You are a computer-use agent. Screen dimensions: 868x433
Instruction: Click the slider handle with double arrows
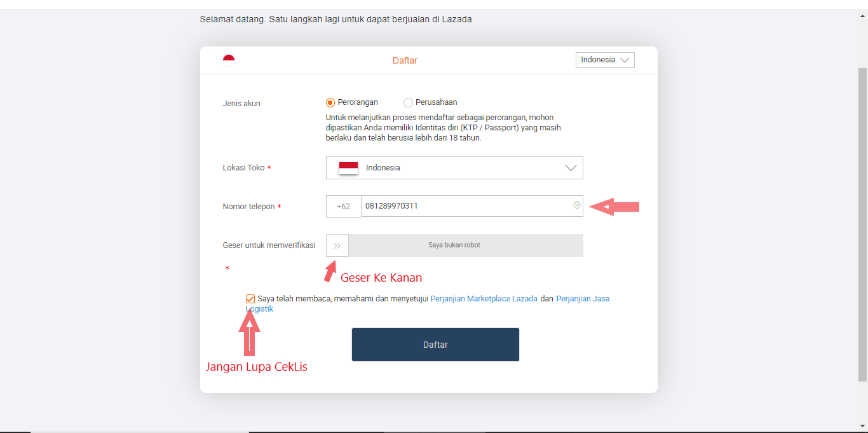pos(337,245)
